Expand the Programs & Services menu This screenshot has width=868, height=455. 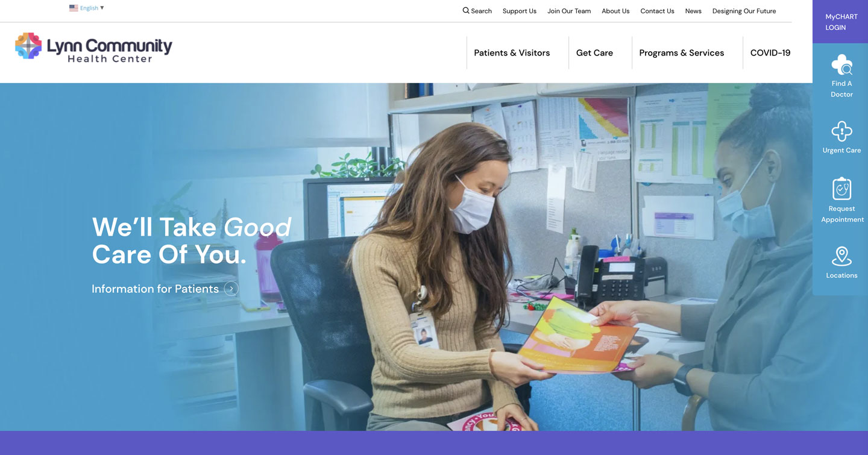pos(681,53)
